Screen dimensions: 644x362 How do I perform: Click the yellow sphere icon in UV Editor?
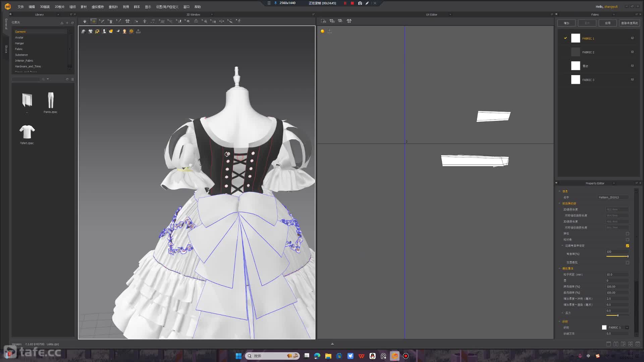tap(322, 31)
